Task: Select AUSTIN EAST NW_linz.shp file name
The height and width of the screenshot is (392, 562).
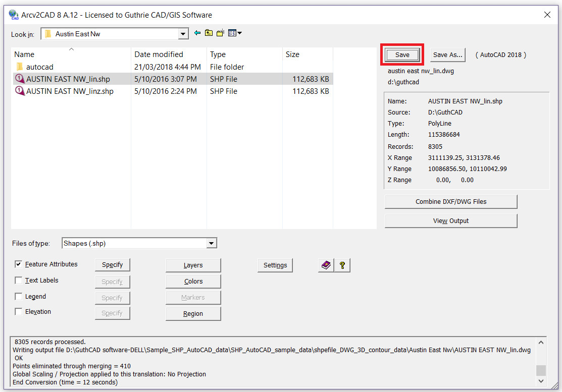Action: 70,91
